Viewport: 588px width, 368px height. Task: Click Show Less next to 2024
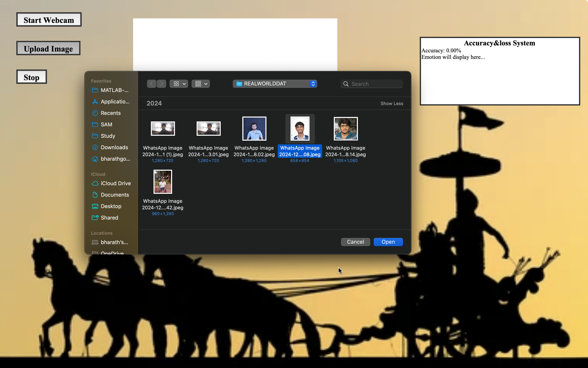392,103
